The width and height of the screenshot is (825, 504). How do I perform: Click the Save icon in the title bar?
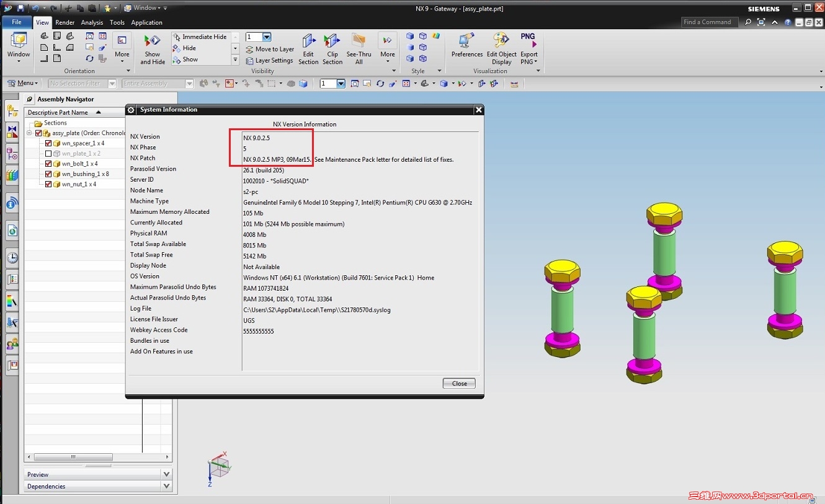20,8
